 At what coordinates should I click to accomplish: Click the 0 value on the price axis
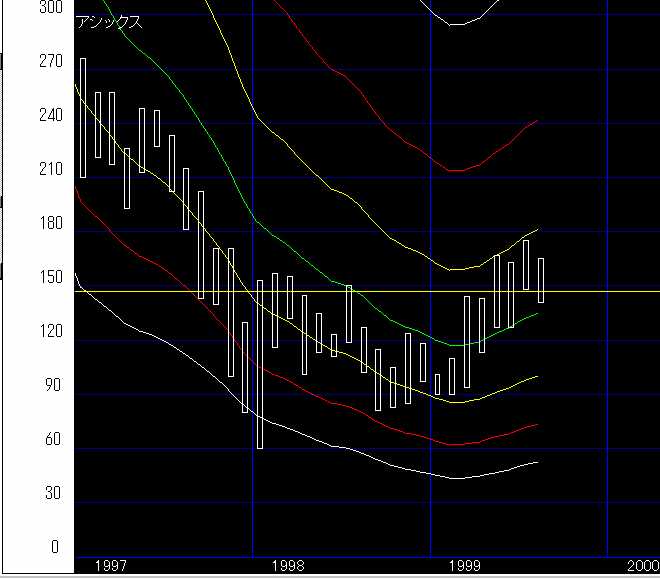[x=57, y=547]
